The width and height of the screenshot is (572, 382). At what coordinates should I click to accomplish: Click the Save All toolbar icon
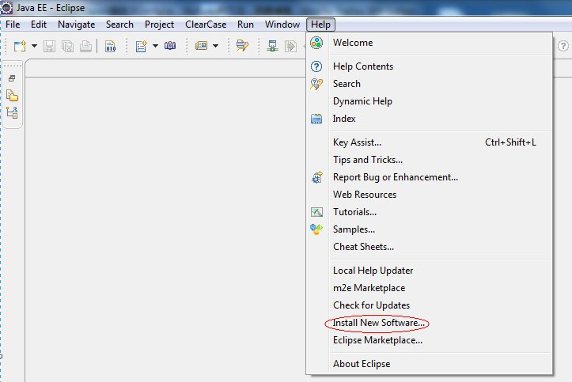click(x=68, y=46)
